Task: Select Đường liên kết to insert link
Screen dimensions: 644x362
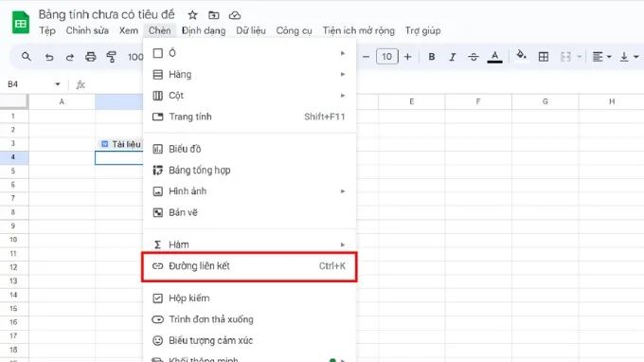Action: (x=249, y=266)
